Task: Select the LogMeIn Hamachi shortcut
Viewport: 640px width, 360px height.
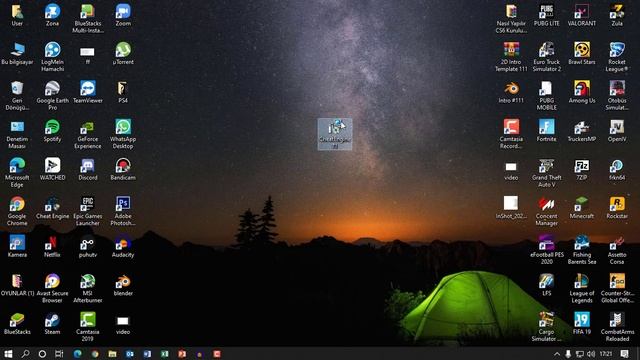Action: [52, 57]
